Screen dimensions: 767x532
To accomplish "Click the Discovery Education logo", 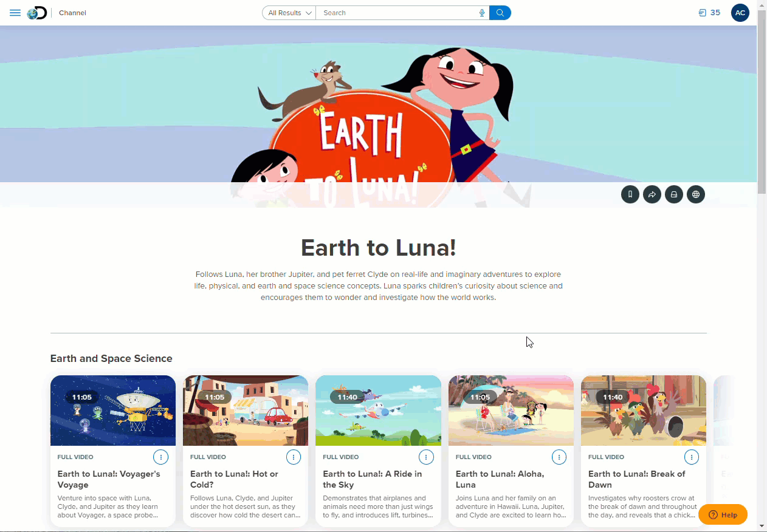I will [37, 13].
